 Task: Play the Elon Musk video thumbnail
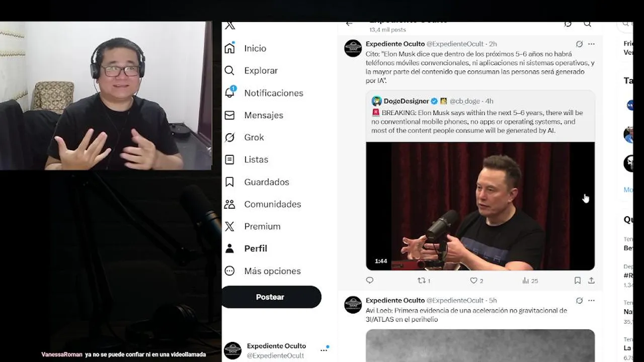480,206
